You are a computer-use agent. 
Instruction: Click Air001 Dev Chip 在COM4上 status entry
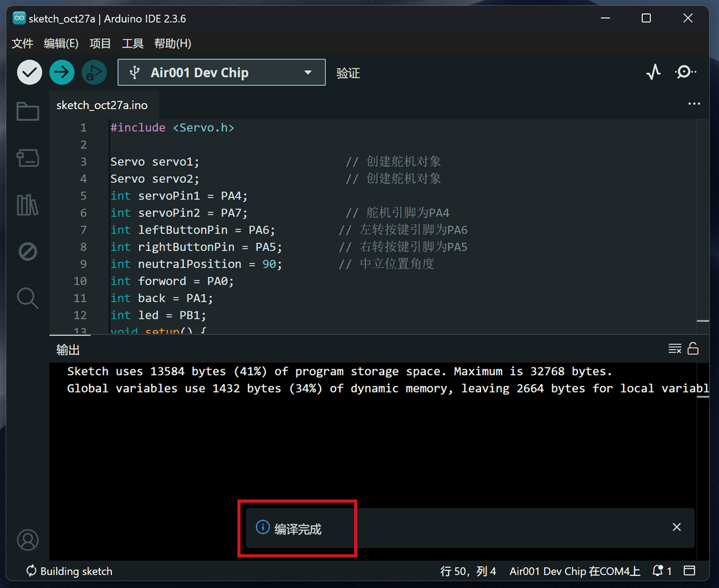click(575, 571)
